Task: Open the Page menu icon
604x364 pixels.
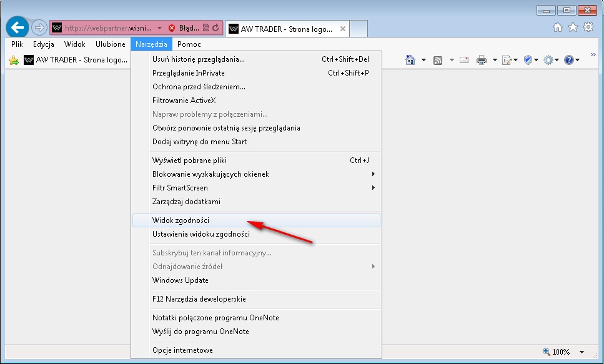Action: 507,60
